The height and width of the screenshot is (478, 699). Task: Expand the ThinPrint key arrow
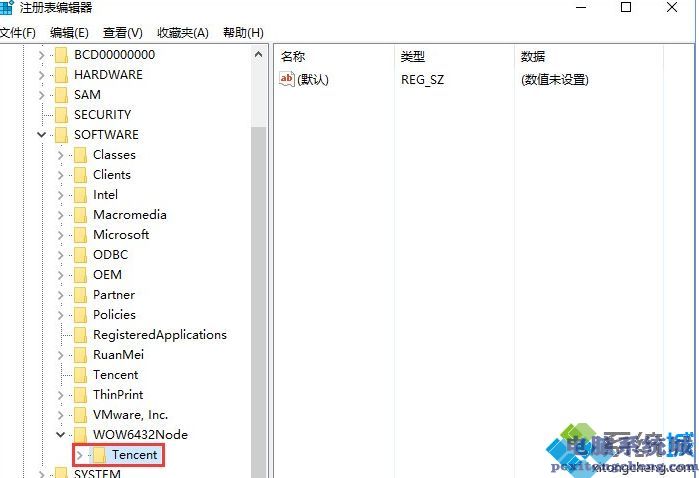click(x=61, y=395)
